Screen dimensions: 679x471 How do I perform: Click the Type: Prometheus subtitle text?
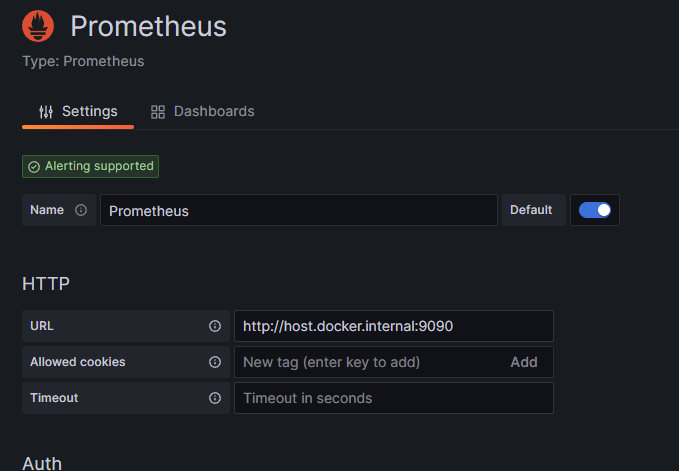point(83,61)
